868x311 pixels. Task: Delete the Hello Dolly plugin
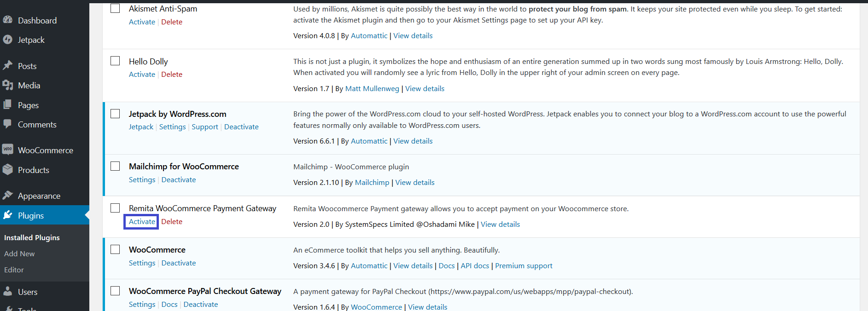[x=172, y=75]
